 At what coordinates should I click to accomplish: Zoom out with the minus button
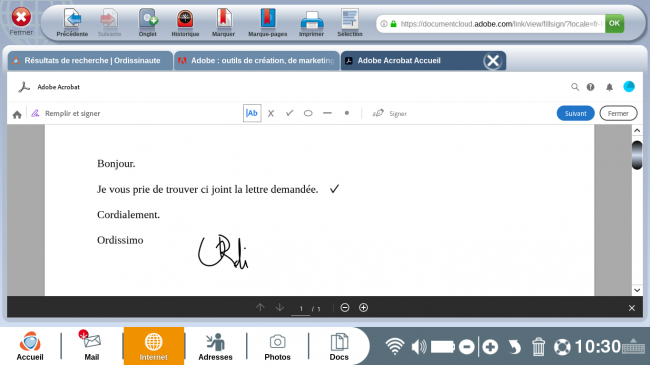click(345, 308)
